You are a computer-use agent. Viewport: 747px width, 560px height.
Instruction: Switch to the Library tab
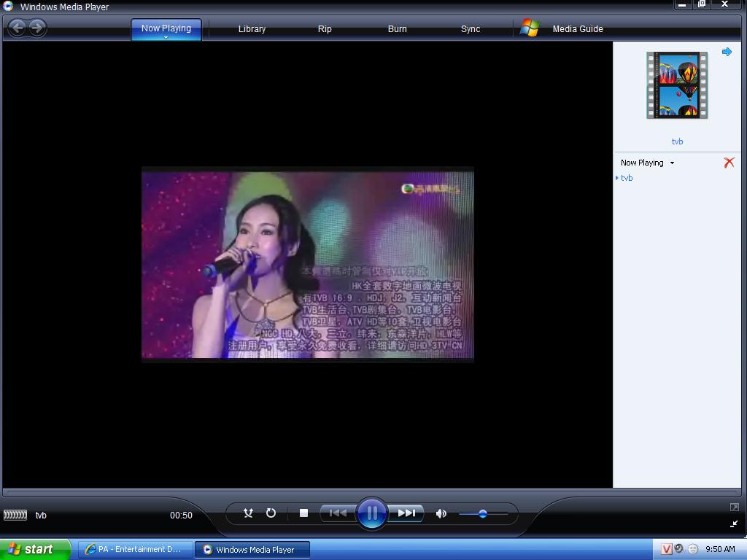click(252, 29)
